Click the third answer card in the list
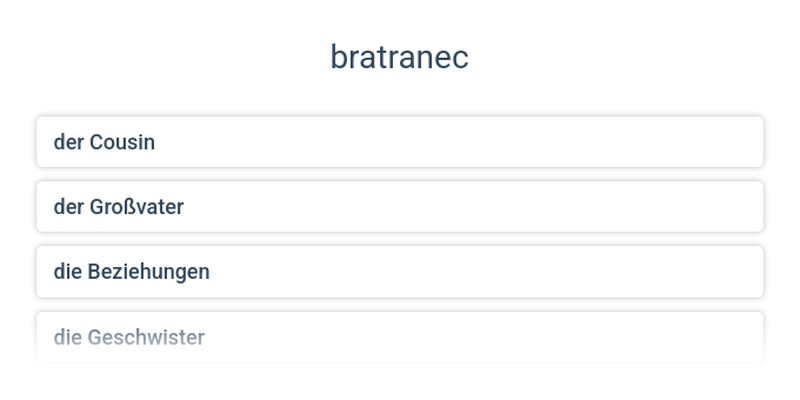800x400 pixels. pyautogui.click(x=400, y=272)
